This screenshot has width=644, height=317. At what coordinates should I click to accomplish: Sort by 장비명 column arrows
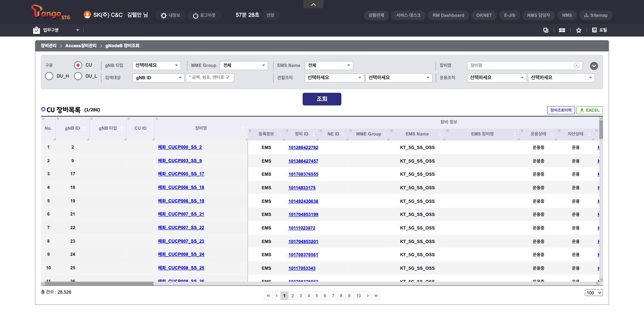click(243, 129)
